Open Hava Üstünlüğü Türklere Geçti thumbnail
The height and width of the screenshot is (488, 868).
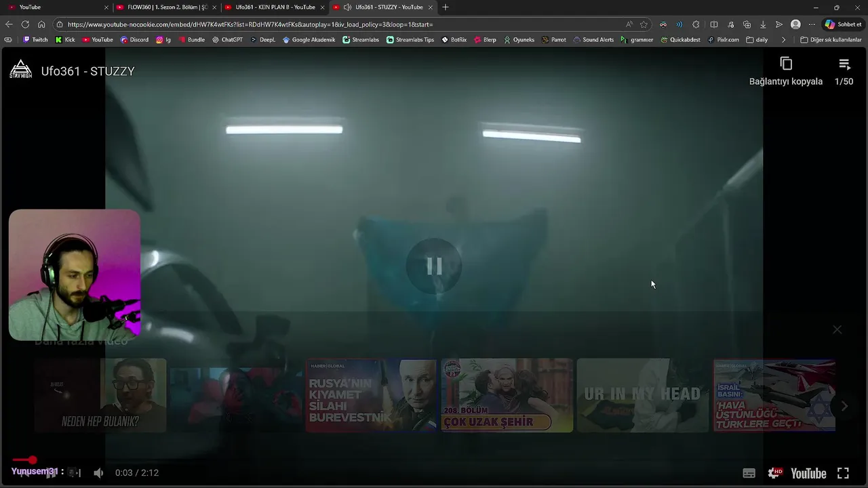pyautogui.click(x=774, y=396)
